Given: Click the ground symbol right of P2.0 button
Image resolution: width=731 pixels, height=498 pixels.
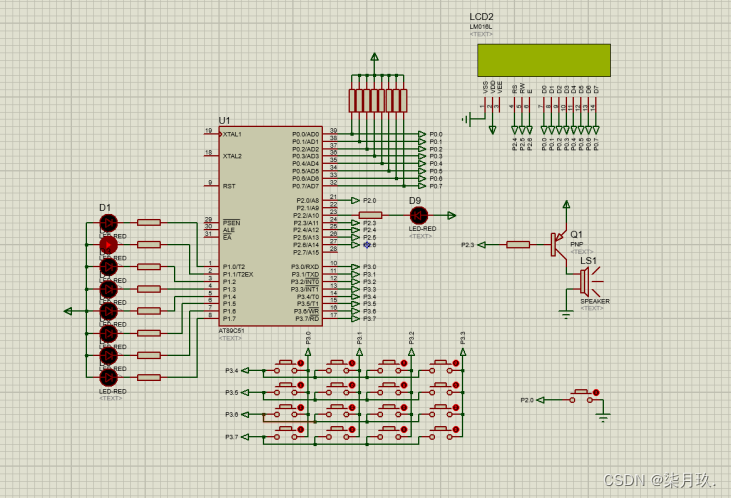Looking at the screenshot, I should pyautogui.click(x=603, y=417).
